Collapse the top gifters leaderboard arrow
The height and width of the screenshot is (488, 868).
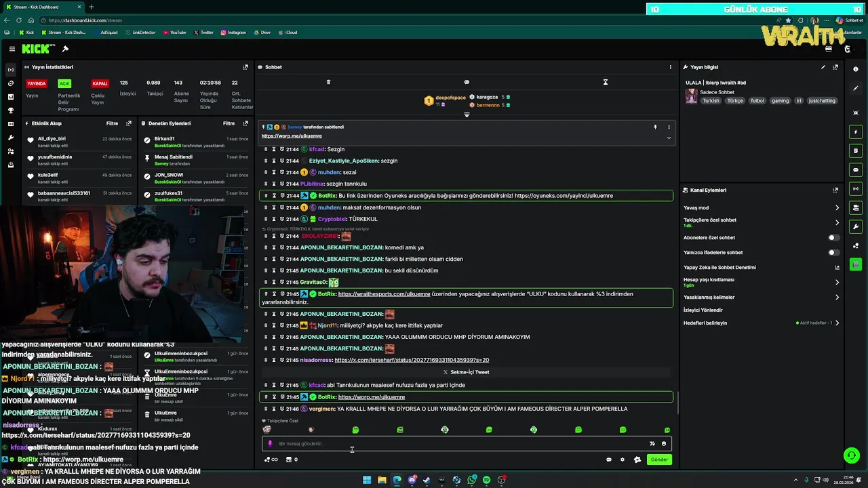click(x=467, y=115)
